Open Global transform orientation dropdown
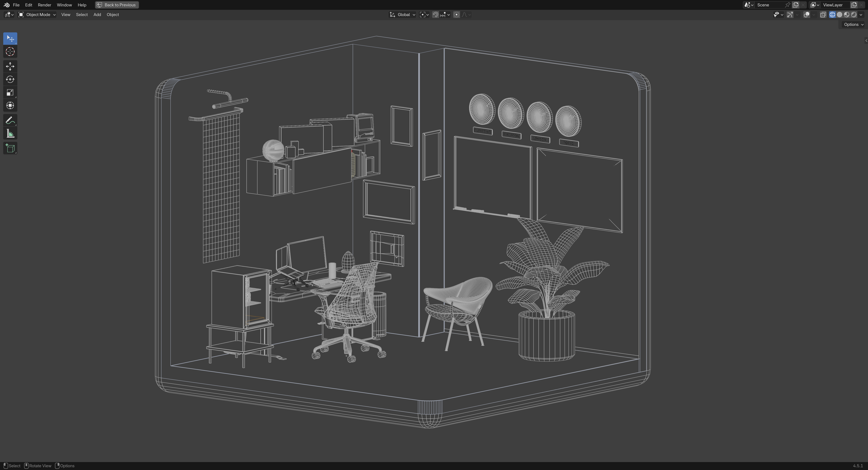The width and height of the screenshot is (868, 470). (x=403, y=15)
